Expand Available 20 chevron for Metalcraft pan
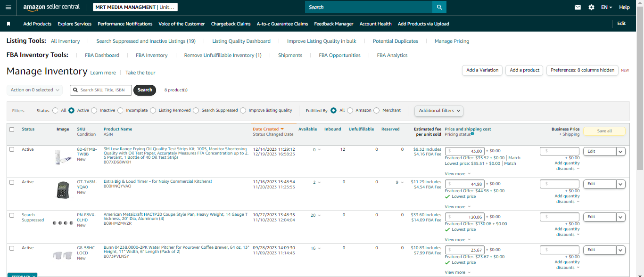Viewport: 644px width, 277px height. click(319, 215)
